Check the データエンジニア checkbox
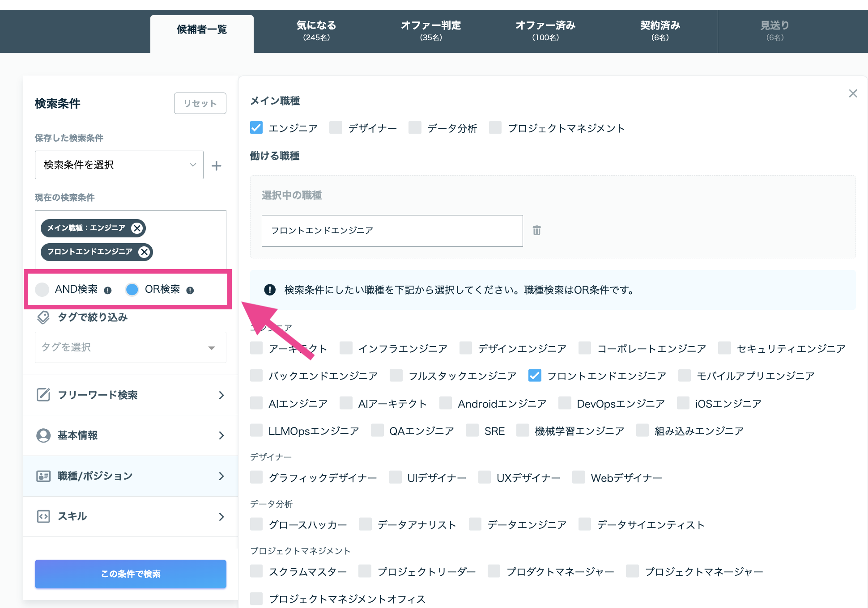 pos(475,524)
